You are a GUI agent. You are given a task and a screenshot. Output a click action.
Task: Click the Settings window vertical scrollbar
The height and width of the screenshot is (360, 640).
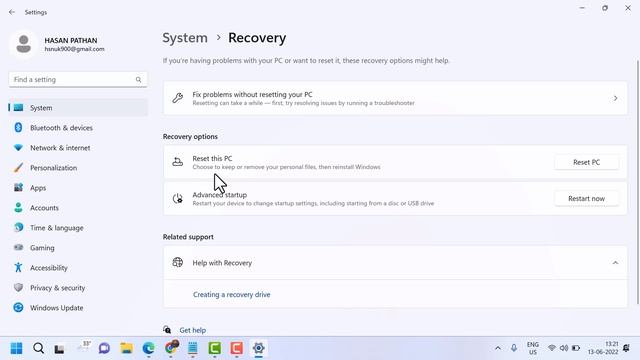pos(638,182)
